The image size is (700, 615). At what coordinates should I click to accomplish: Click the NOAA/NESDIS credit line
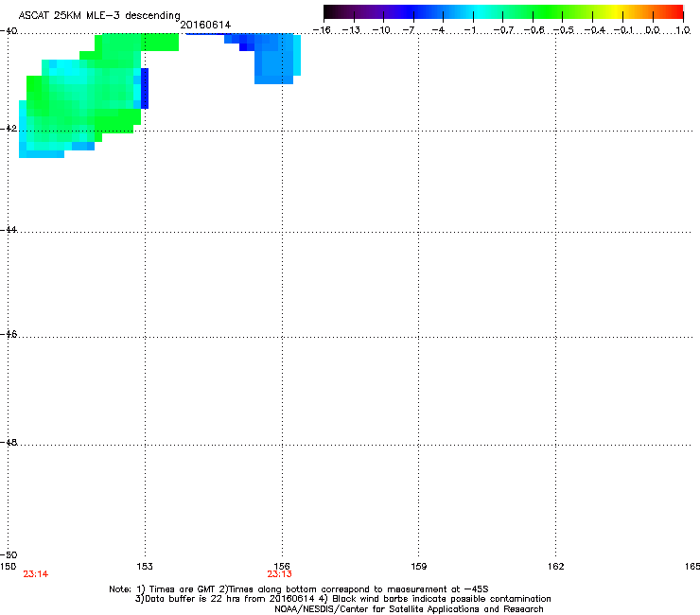[409, 609]
